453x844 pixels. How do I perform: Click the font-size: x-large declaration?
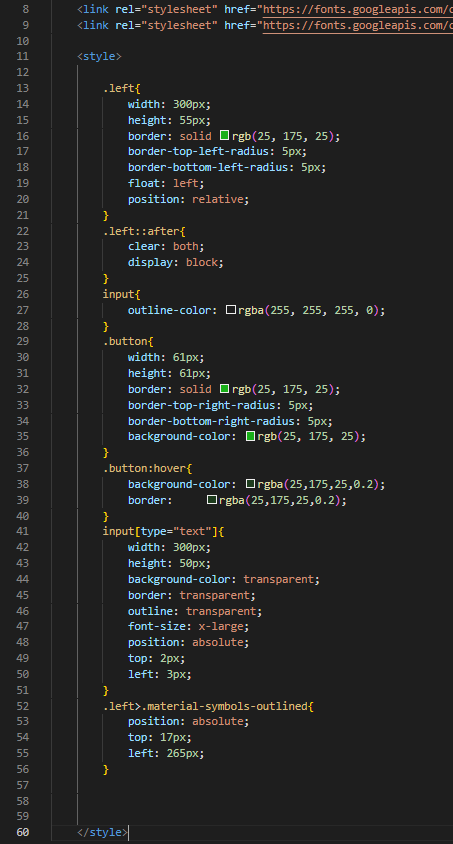pyautogui.click(x=189, y=627)
